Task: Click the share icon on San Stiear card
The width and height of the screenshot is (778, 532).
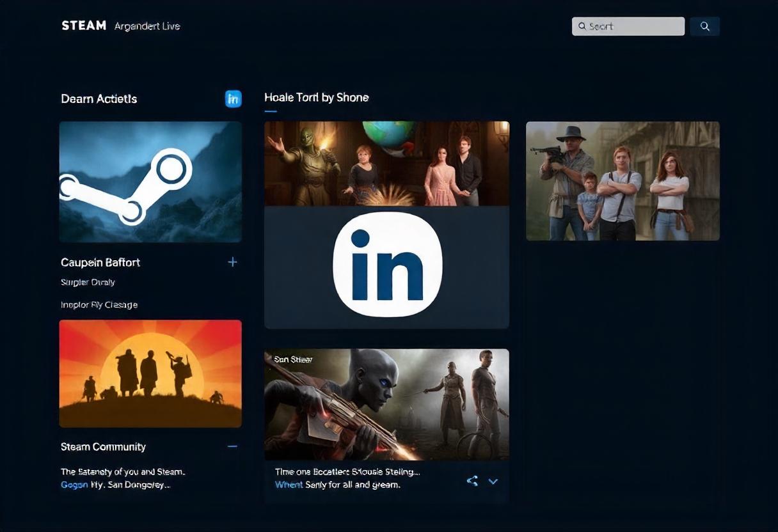Action: point(472,481)
